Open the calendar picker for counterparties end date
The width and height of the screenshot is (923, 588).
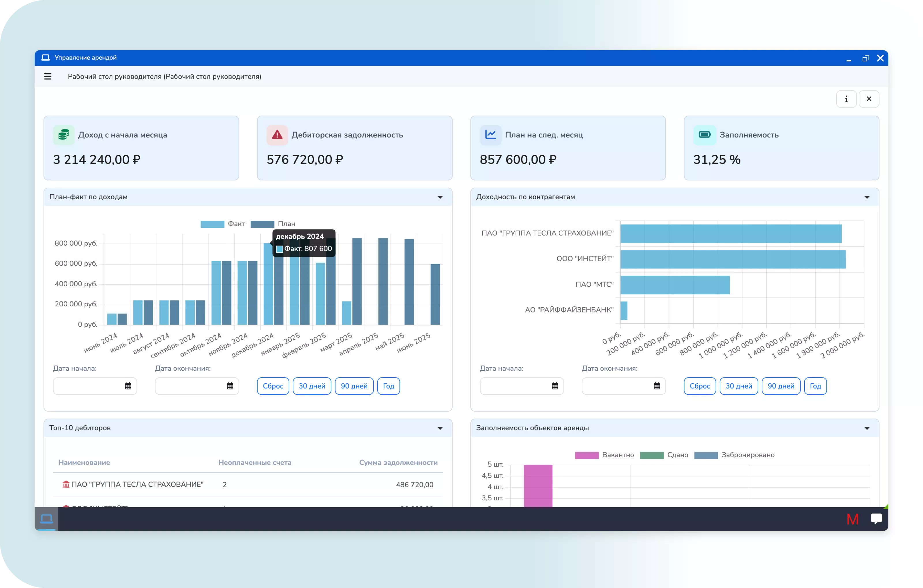[656, 386]
